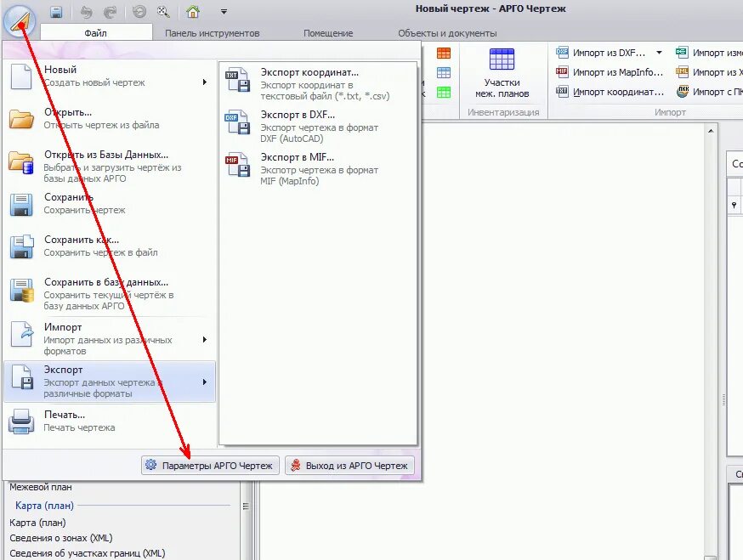Click the blue table grid ribbon icon
Screen dimensions: 743x560
coord(444,72)
